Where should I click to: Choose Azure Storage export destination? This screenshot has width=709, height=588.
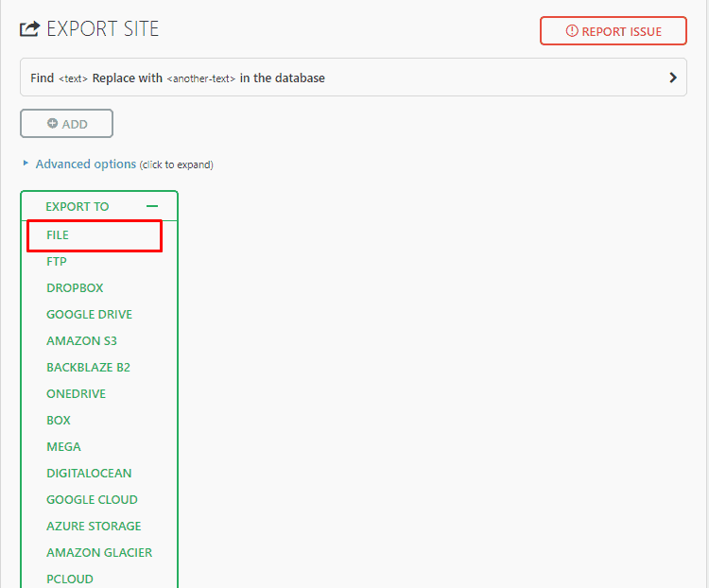pos(94,526)
